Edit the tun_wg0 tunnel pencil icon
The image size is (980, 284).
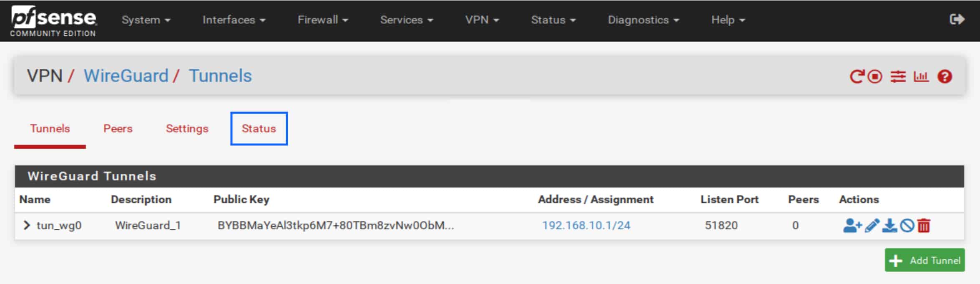tap(872, 226)
